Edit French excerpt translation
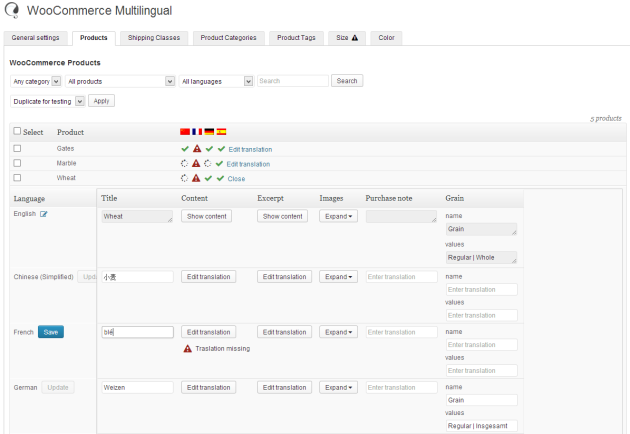Image resolution: width=630 pixels, height=434 pixels. [x=284, y=332]
